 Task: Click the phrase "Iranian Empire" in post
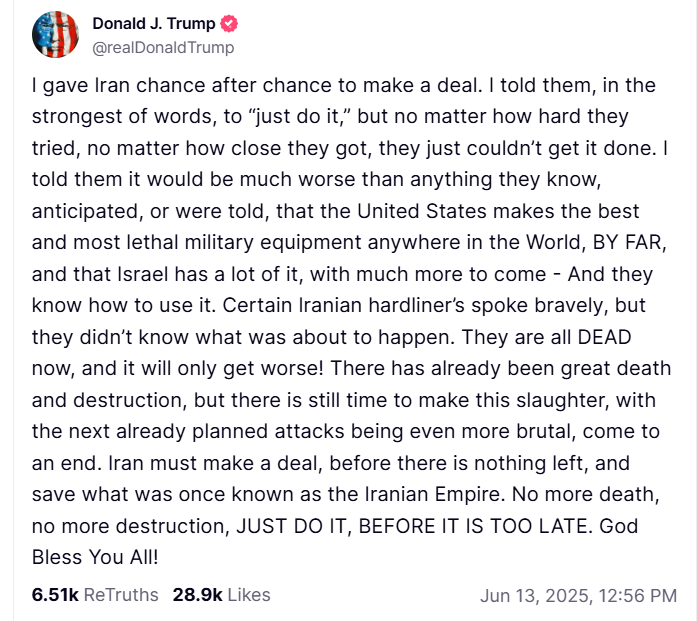[x=435, y=494]
